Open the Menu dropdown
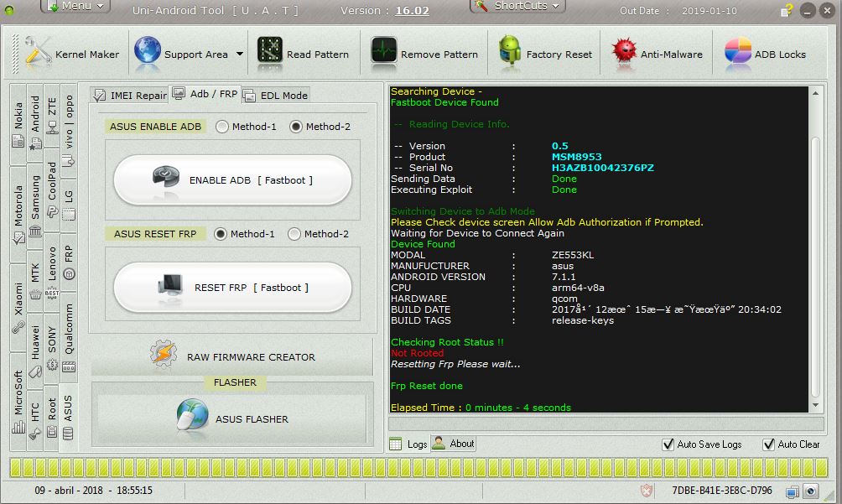 pyautogui.click(x=75, y=6)
